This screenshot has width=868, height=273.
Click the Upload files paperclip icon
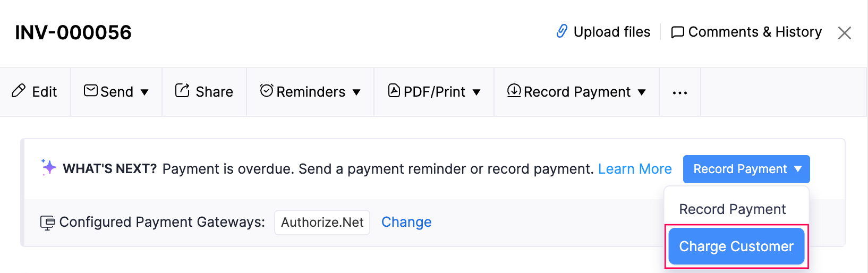point(561,31)
